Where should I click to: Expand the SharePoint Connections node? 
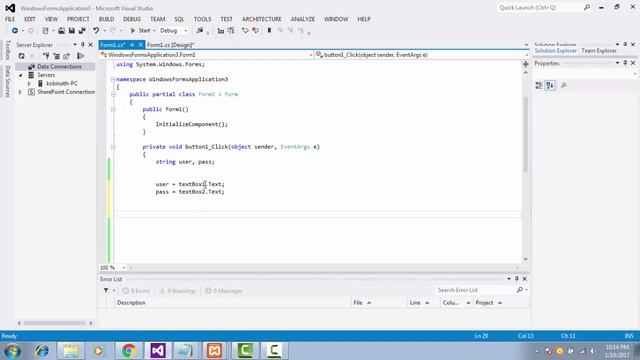pos(20,92)
